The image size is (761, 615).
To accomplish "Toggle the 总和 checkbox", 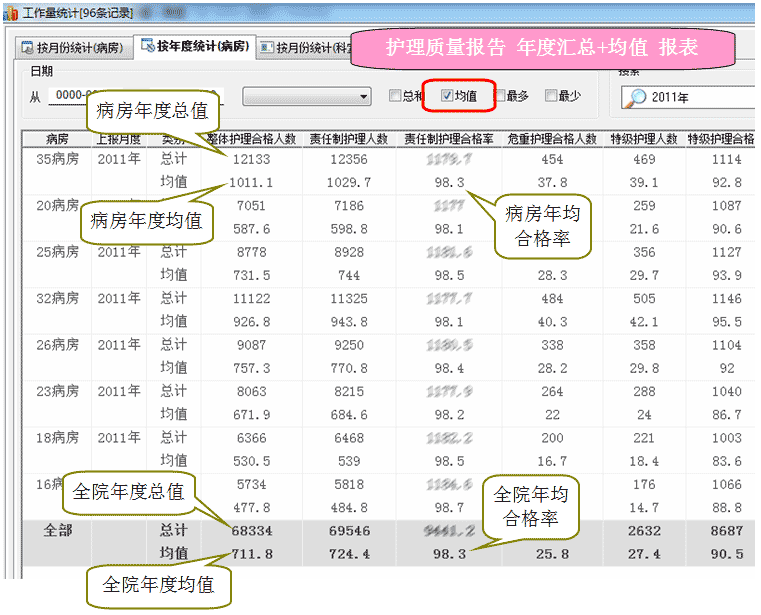I will click(x=395, y=96).
